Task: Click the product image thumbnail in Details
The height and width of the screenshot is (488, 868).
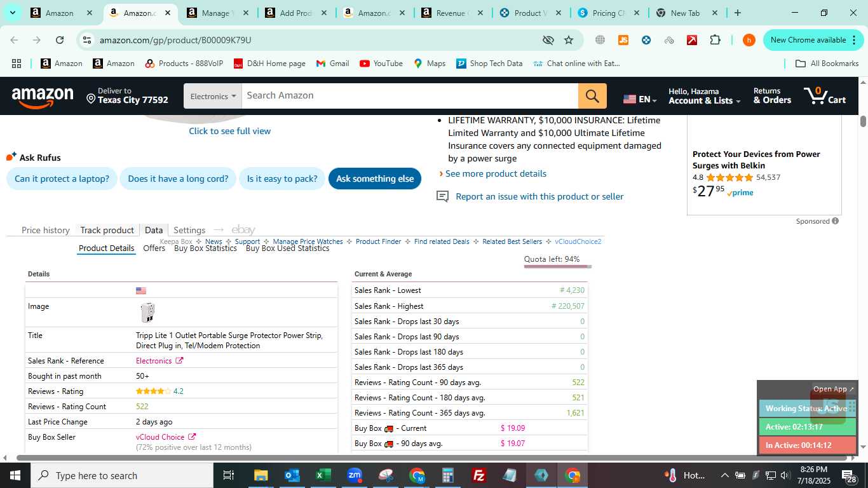Action: (147, 312)
